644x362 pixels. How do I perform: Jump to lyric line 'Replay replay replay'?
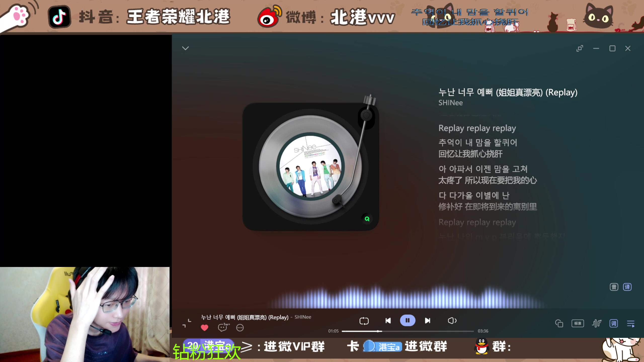click(477, 128)
